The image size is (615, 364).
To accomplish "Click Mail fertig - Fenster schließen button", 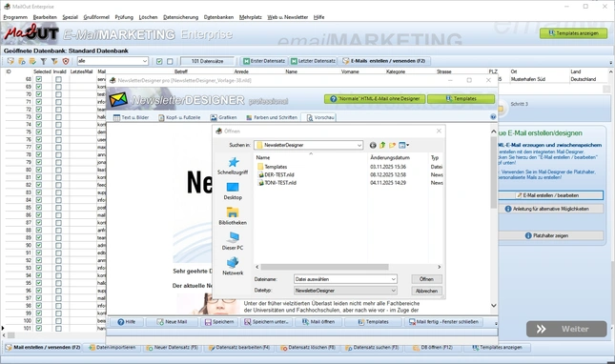I will [x=443, y=322].
